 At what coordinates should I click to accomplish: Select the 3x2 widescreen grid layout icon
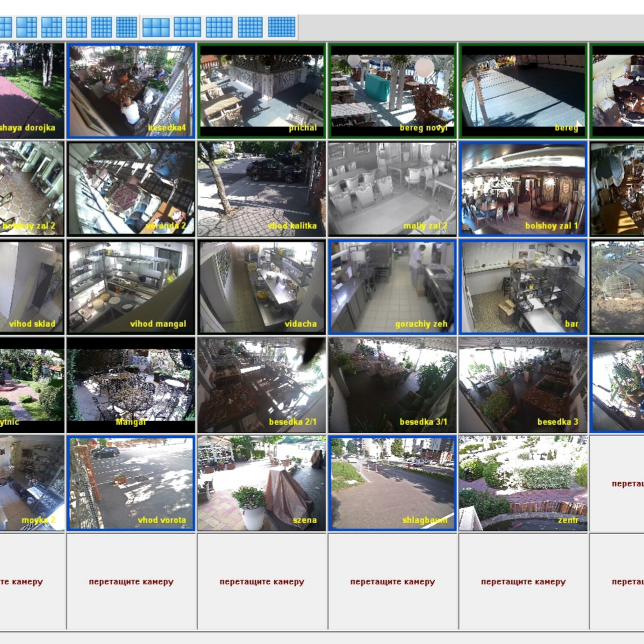pos(156,27)
